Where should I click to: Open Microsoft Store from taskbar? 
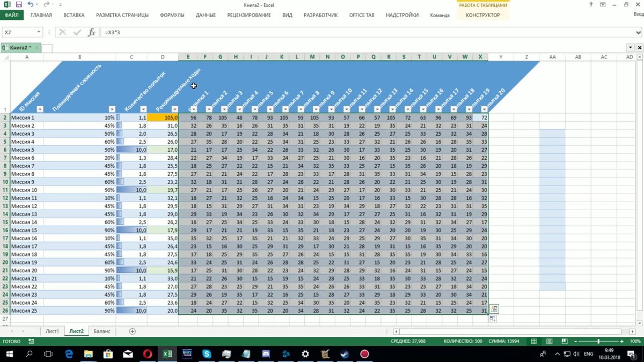pyautogui.click(x=108, y=354)
